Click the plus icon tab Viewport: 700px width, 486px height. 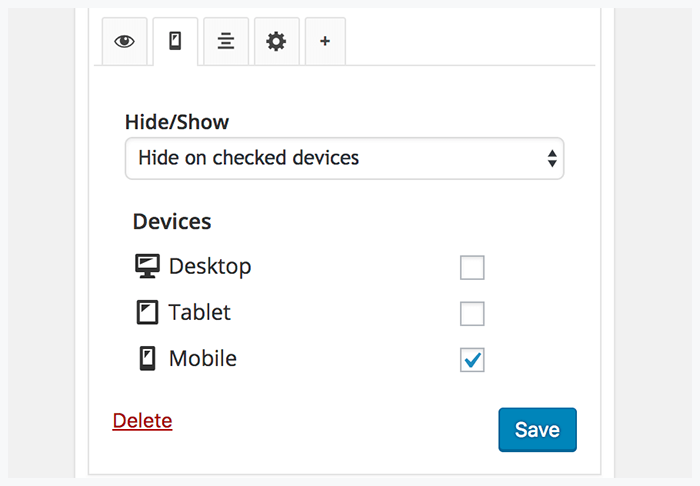coord(325,42)
